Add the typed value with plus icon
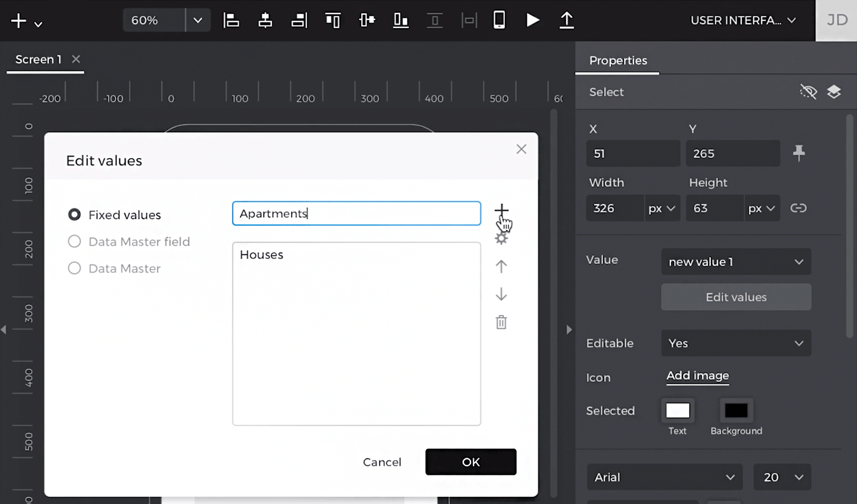The width and height of the screenshot is (857, 504). [501, 210]
